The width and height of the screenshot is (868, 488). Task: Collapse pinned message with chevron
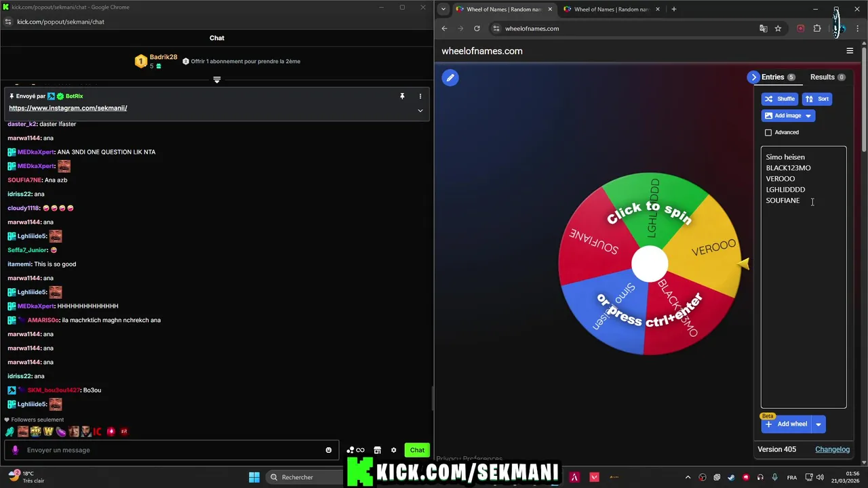click(x=420, y=110)
